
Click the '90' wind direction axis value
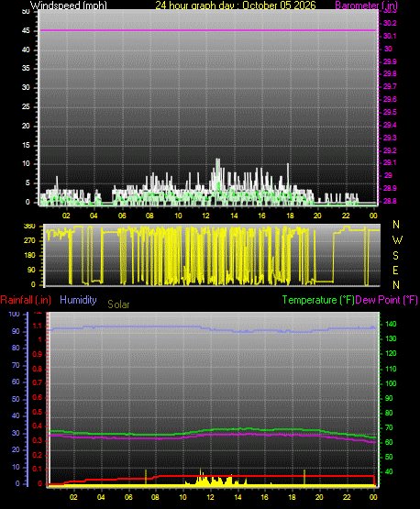[31, 270]
